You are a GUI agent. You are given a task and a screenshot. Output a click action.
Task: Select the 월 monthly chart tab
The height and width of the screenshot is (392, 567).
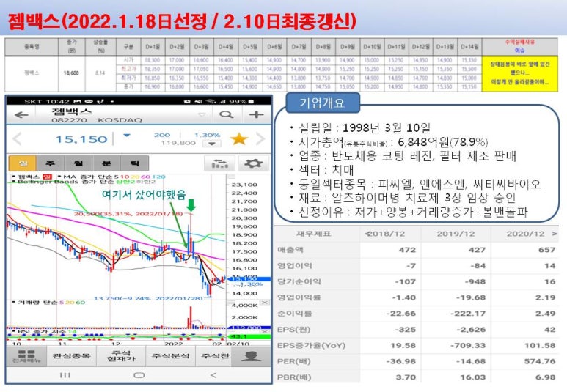tap(78, 163)
